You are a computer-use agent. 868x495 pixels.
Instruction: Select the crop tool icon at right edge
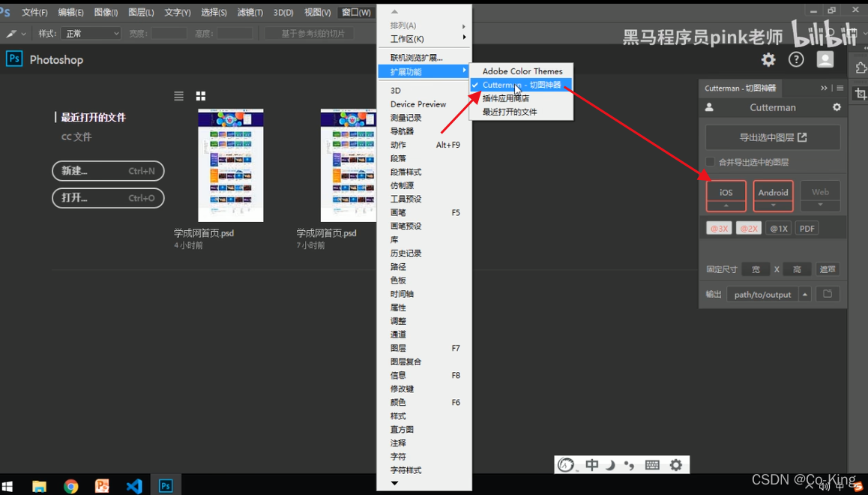(x=861, y=94)
